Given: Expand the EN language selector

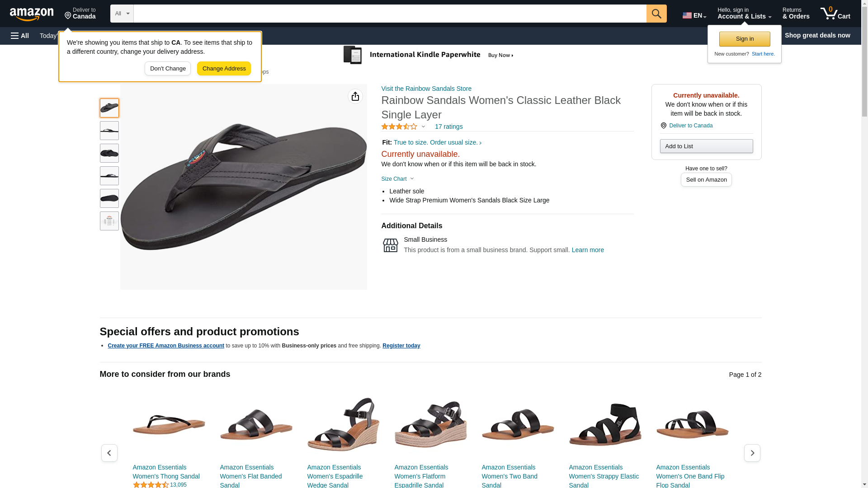Looking at the screenshot, I should point(694,15).
